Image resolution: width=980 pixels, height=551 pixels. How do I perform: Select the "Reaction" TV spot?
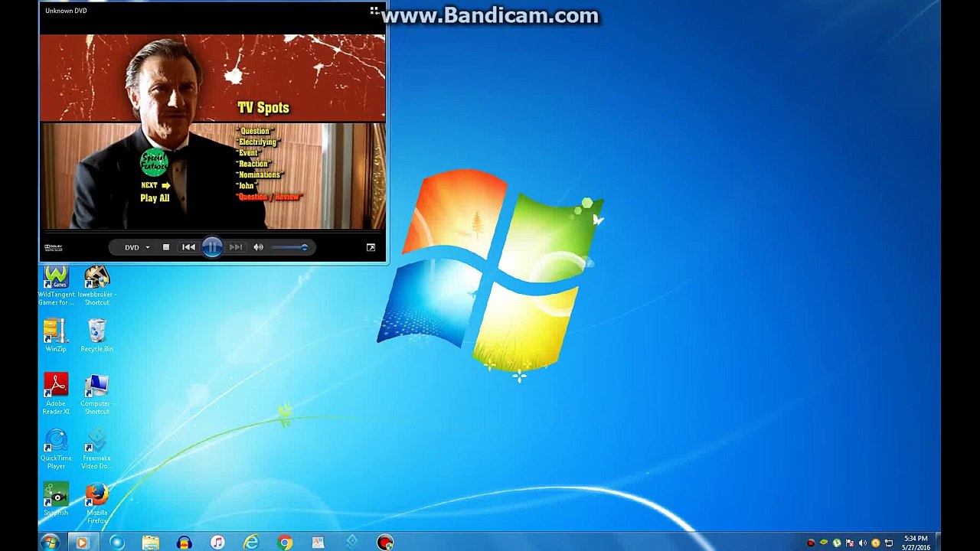pyautogui.click(x=253, y=164)
